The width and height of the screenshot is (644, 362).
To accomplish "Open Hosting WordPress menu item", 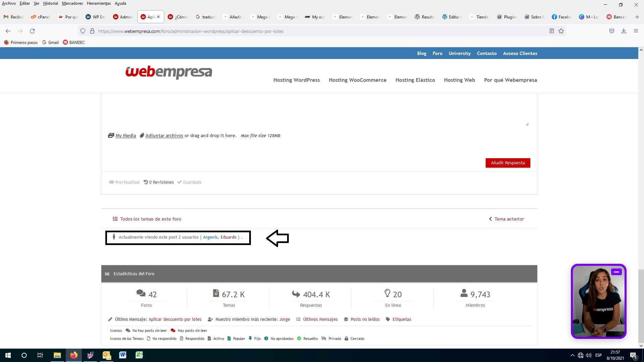I will [297, 80].
